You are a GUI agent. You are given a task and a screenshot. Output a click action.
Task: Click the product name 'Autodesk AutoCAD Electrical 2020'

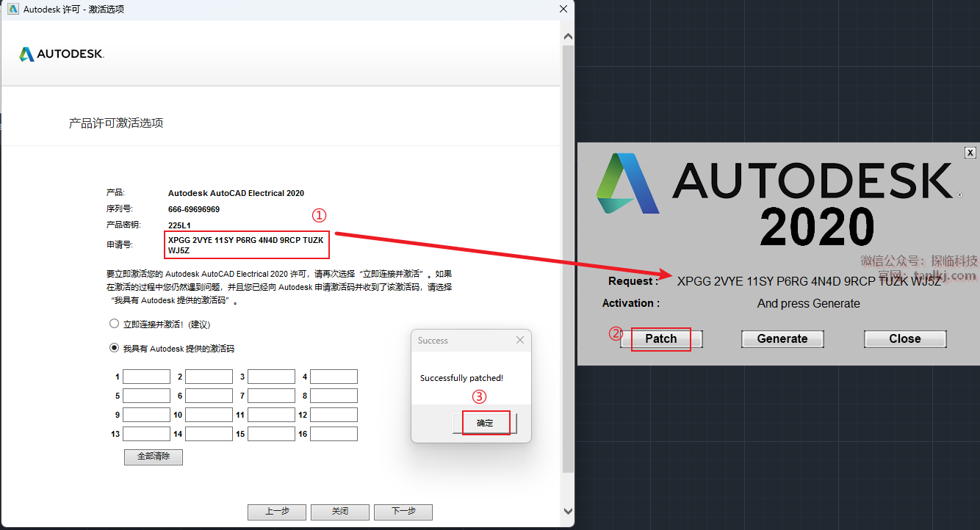pyautogui.click(x=236, y=194)
